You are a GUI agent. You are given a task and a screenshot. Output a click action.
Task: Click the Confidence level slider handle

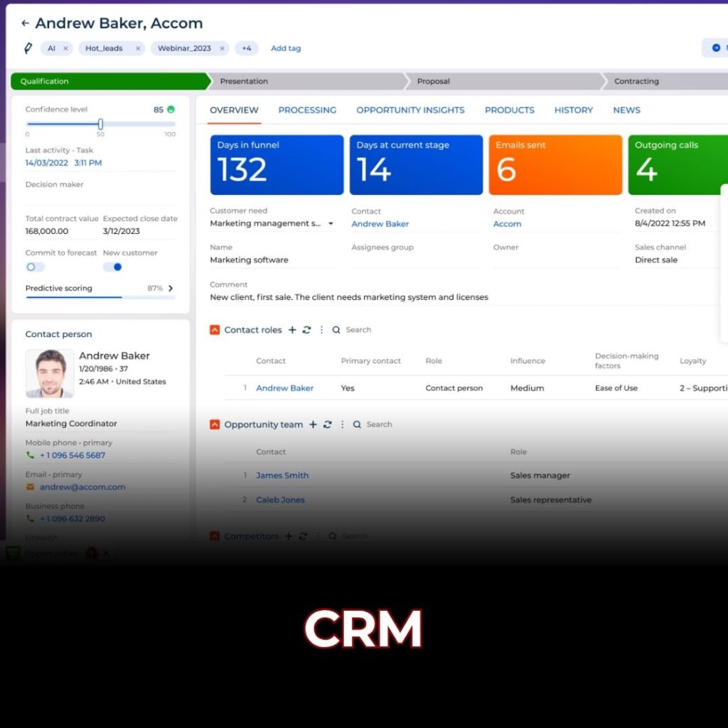tap(100, 124)
